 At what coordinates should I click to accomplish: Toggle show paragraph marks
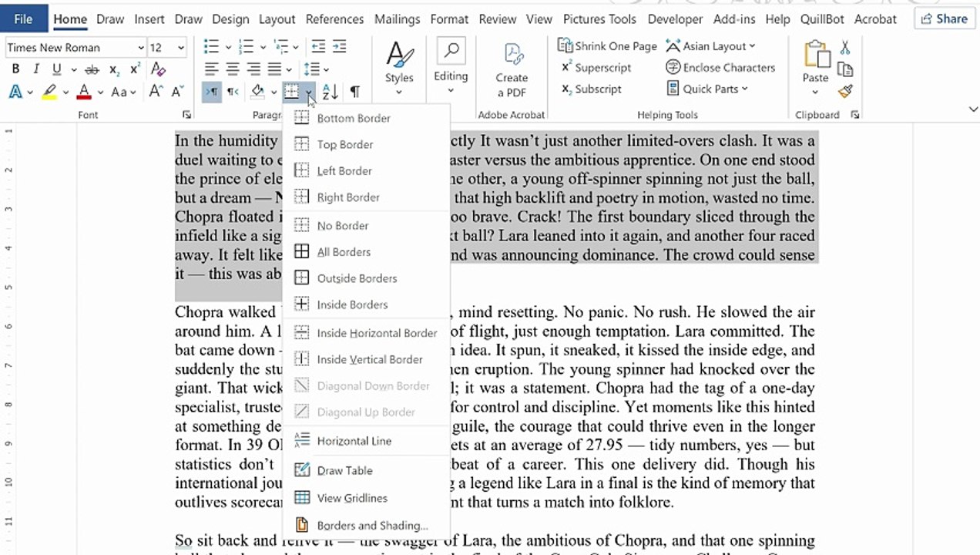354,92
